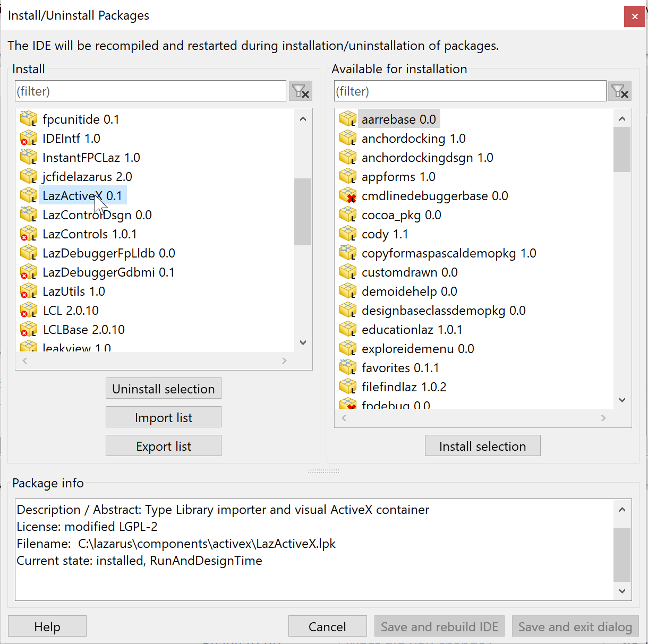The image size is (648, 644).
Task: Clear the Install list filter icon
Action: point(300,91)
